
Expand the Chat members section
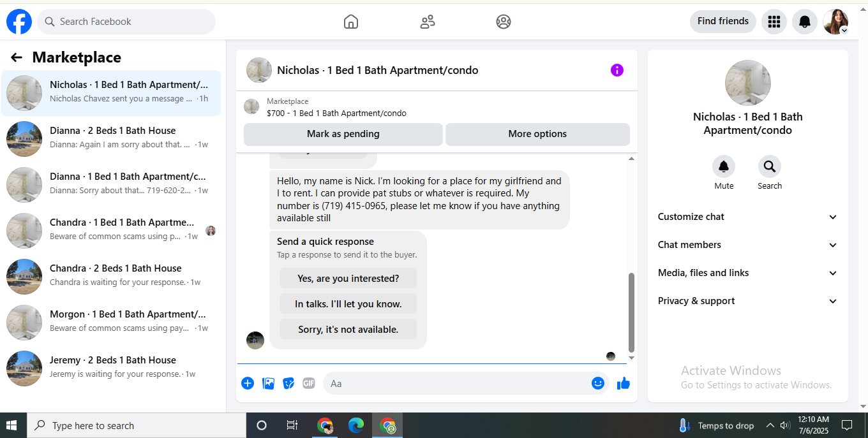click(x=747, y=245)
